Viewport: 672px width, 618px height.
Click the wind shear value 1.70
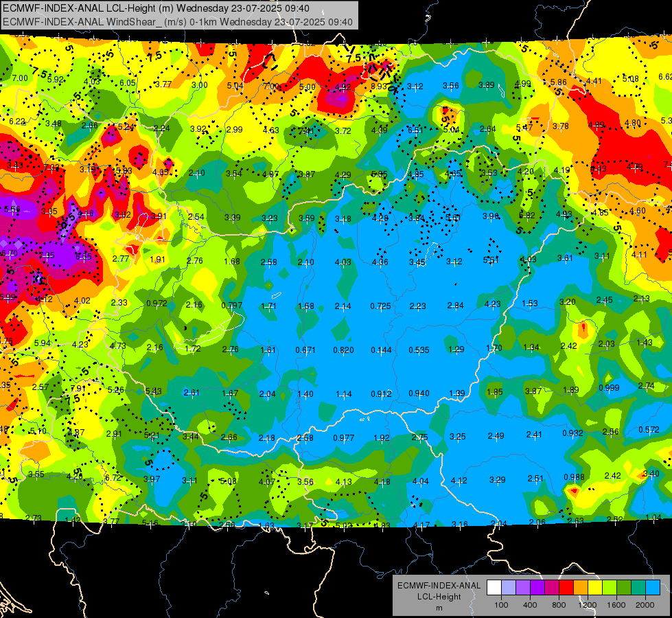tap(494, 348)
